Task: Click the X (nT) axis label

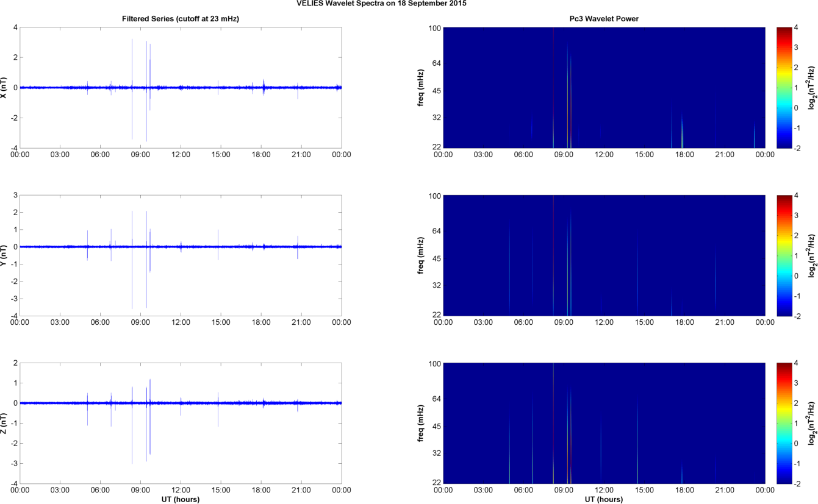Action: 5,88
